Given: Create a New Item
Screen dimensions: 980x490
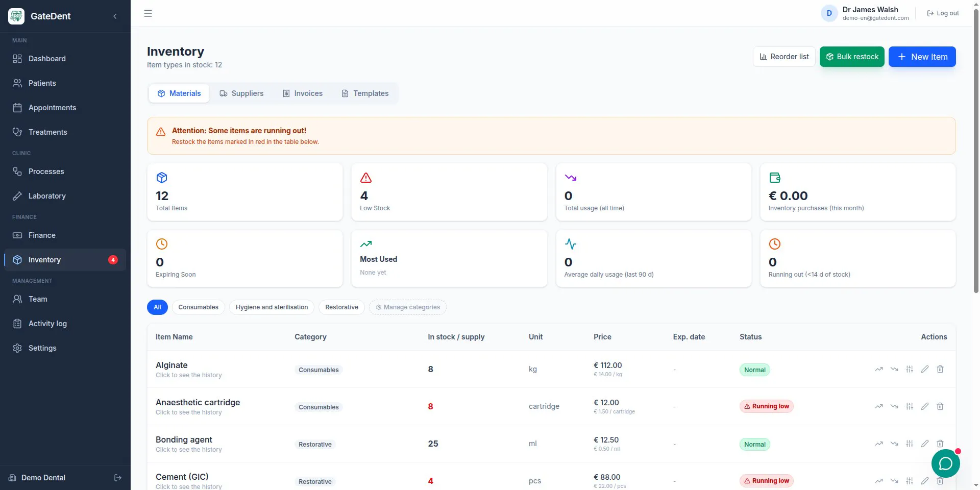Looking at the screenshot, I should (x=922, y=57).
